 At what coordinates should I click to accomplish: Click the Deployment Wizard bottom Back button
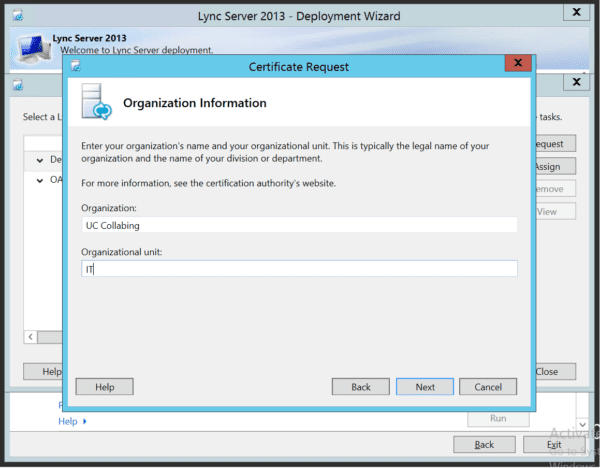pos(484,444)
